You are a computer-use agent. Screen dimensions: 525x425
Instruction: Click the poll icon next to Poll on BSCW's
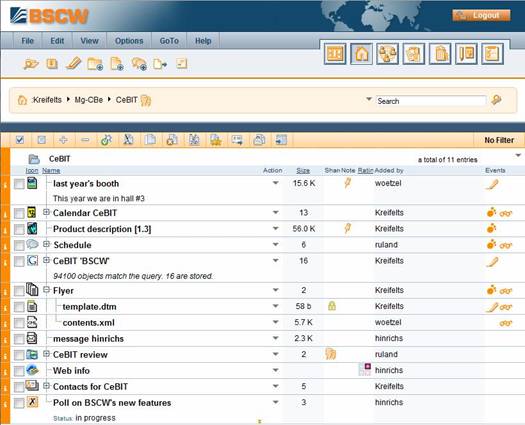32,402
